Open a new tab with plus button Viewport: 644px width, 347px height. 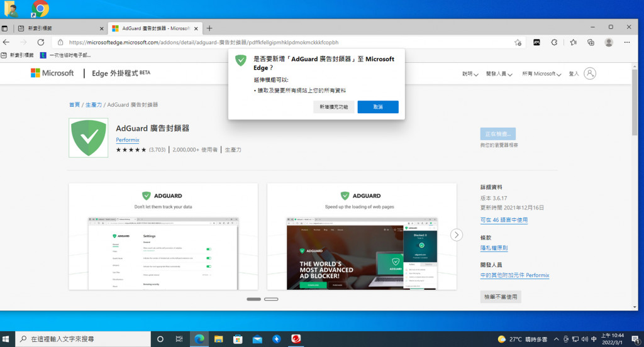(x=209, y=28)
